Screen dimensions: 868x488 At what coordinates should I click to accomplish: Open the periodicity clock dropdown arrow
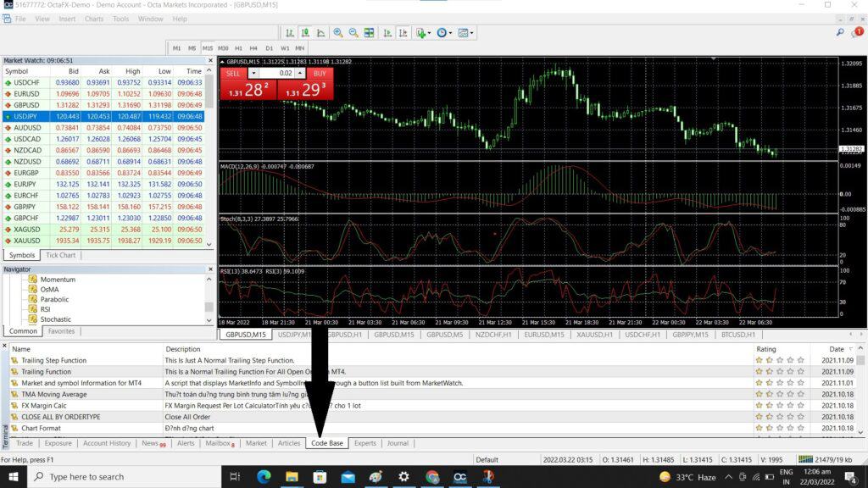tap(450, 32)
